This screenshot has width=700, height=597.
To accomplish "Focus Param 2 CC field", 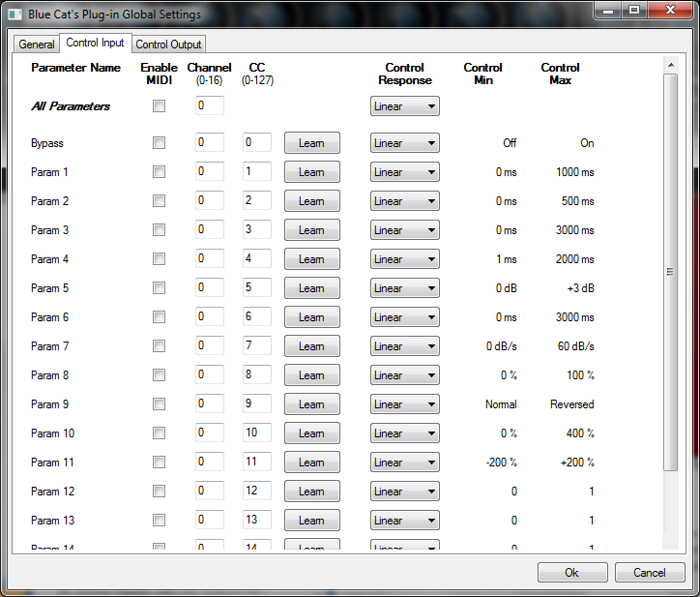I will (256, 200).
